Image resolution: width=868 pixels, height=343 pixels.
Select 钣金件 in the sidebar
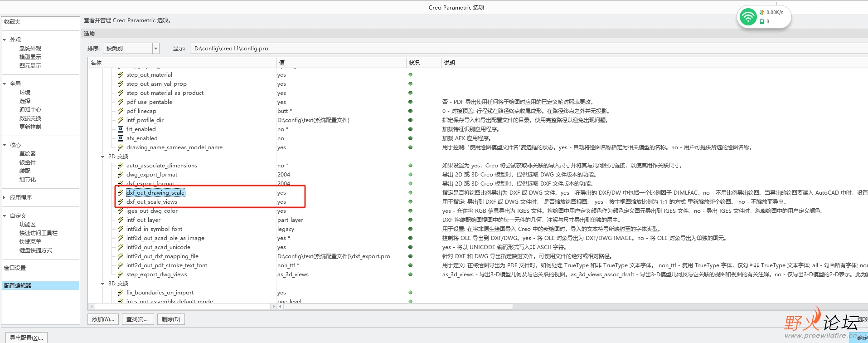pos(27,162)
